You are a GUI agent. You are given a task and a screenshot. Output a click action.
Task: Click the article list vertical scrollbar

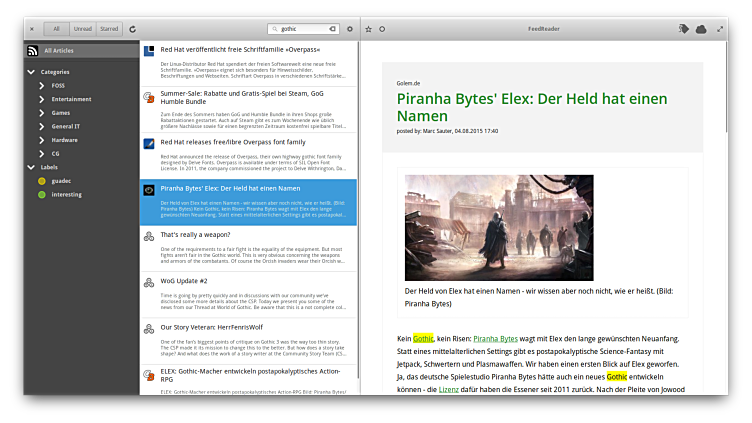pos(358,211)
